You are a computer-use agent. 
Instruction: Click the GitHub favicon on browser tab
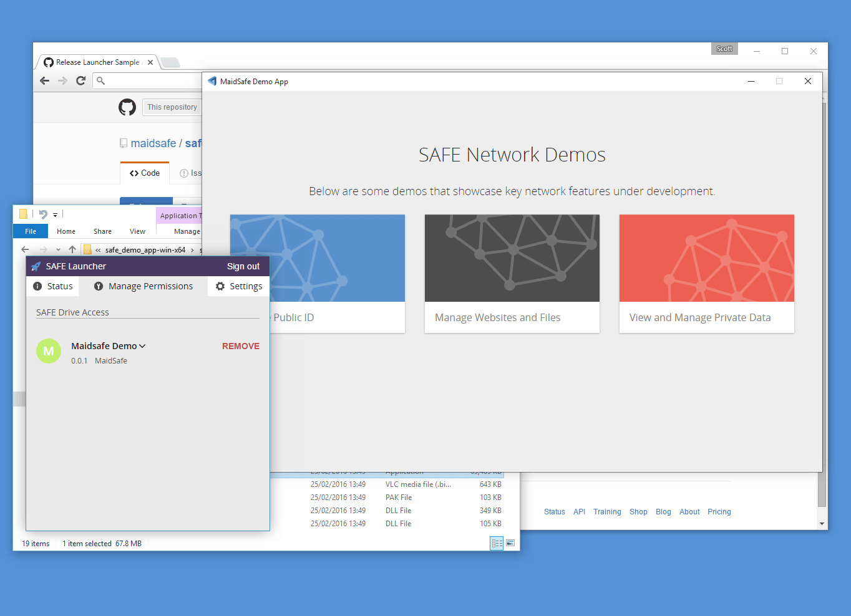pyautogui.click(x=49, y=62)
